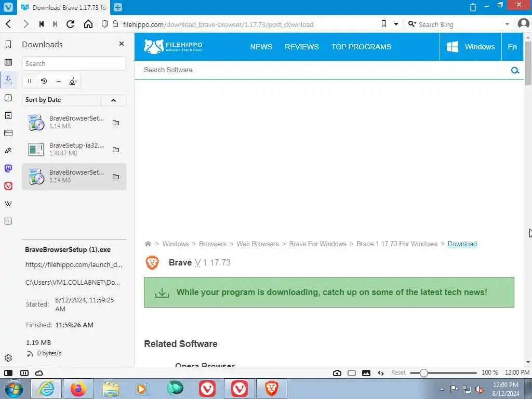Open the Bookmarks panel
This screenshot has height=399, width=532.
(8, 45)
